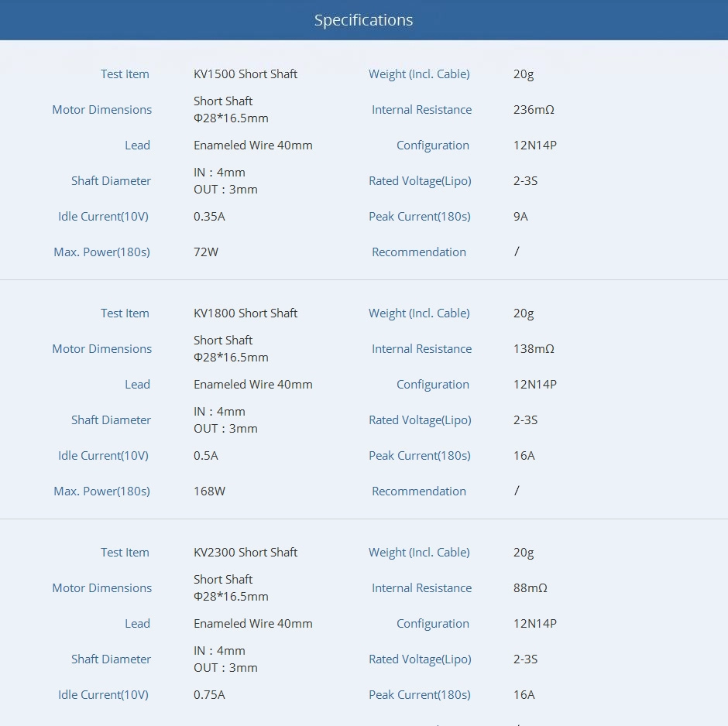Click Weight (Incl. Cable) label in KV2300 section
This screenshot has height=726, width=728.
point(419,553)
